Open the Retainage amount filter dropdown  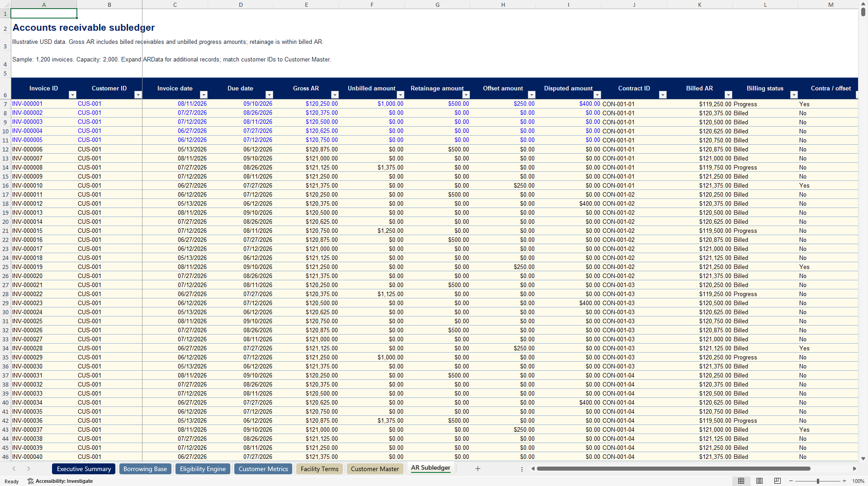[x=466, y=94]
